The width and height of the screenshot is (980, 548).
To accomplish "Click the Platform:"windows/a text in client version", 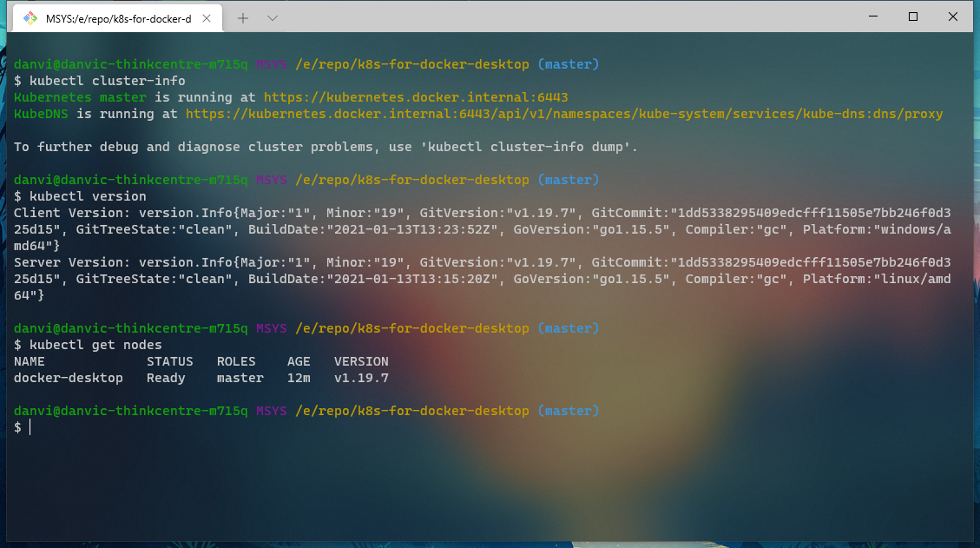I will (877, 229).
